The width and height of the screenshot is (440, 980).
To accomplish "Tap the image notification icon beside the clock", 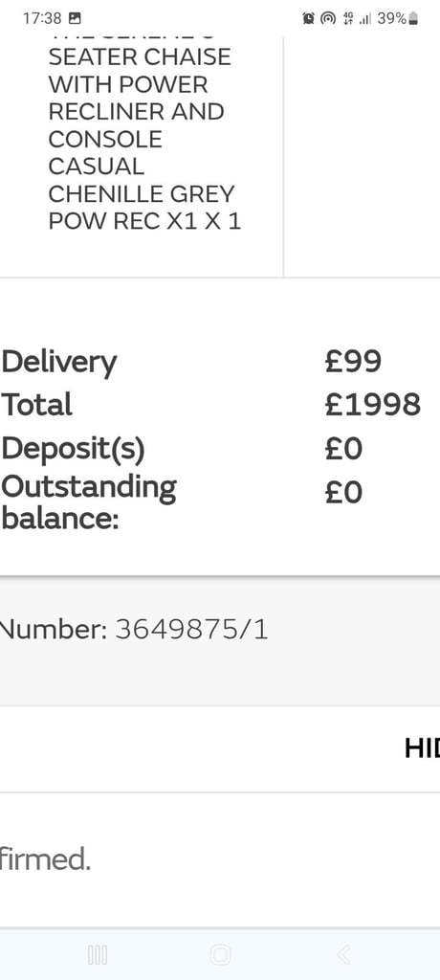I will [75, 18].
